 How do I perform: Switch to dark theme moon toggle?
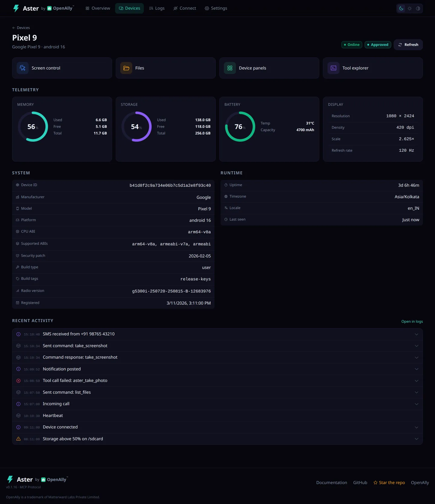point(401,8)
